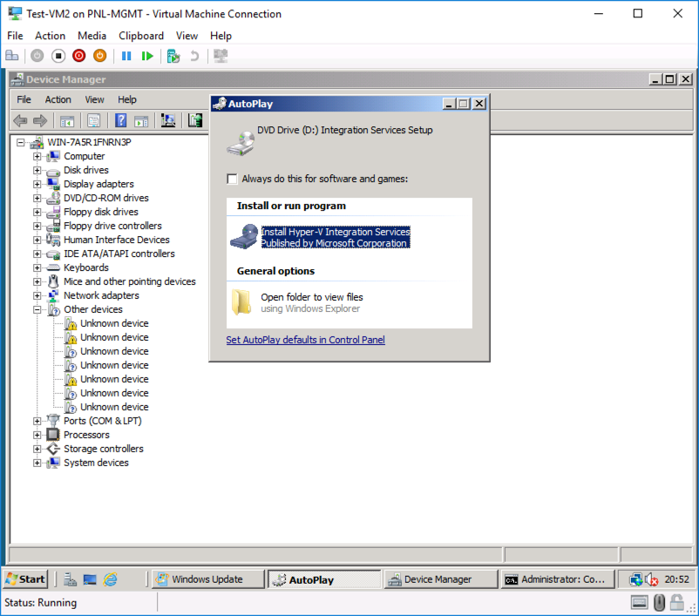The height and width of the screenshot is (616, 699).
Task: Click the Revert toolbar icon
Action: coord(194,56)
